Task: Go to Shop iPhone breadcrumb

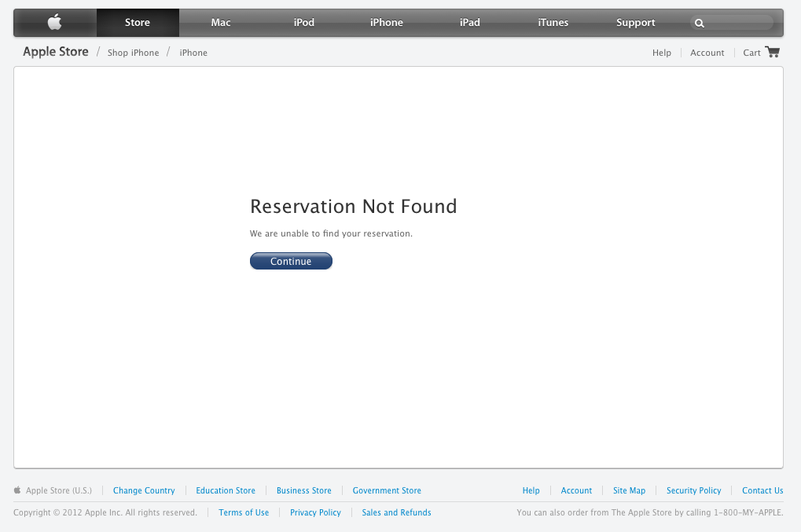Action: [133, 53]
